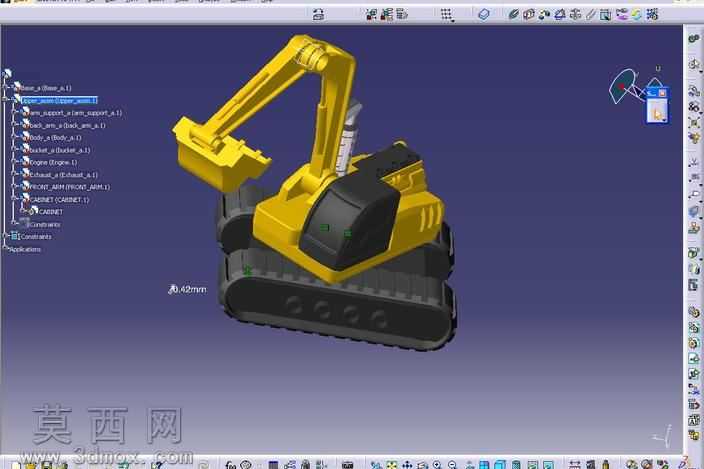The height and width of the screenshot is (469, 704).
Task: Select the CABINET part under CABINET.1
Action: click(51, 211)
